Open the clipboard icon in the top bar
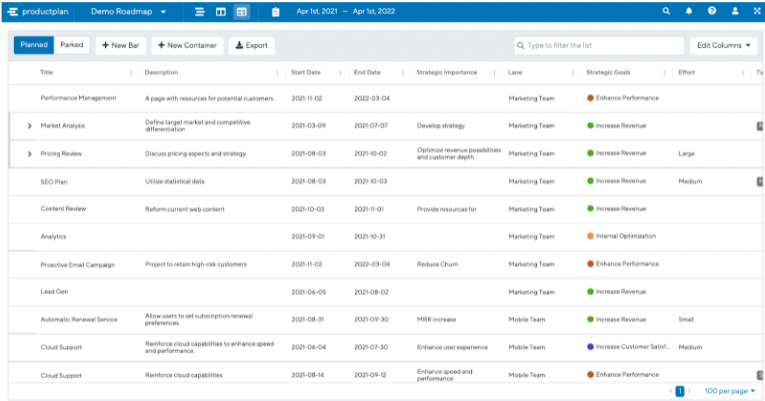Screen dimensions: 765x401 point(276,11)
